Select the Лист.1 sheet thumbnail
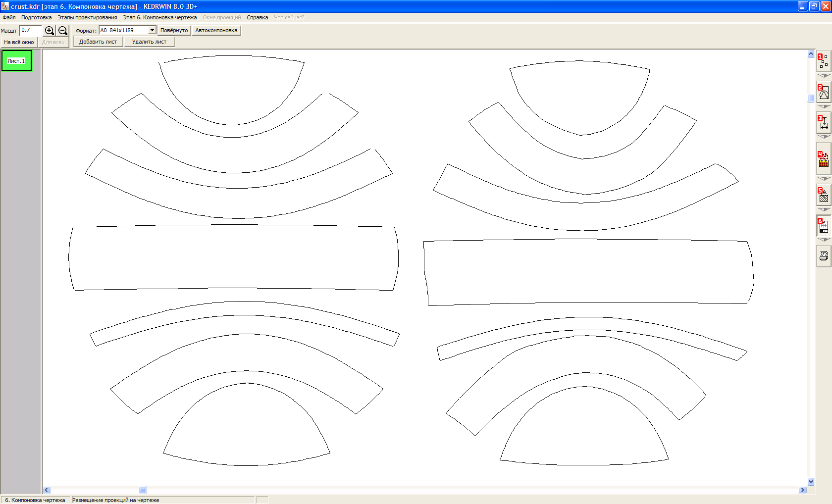 point(16,61)
